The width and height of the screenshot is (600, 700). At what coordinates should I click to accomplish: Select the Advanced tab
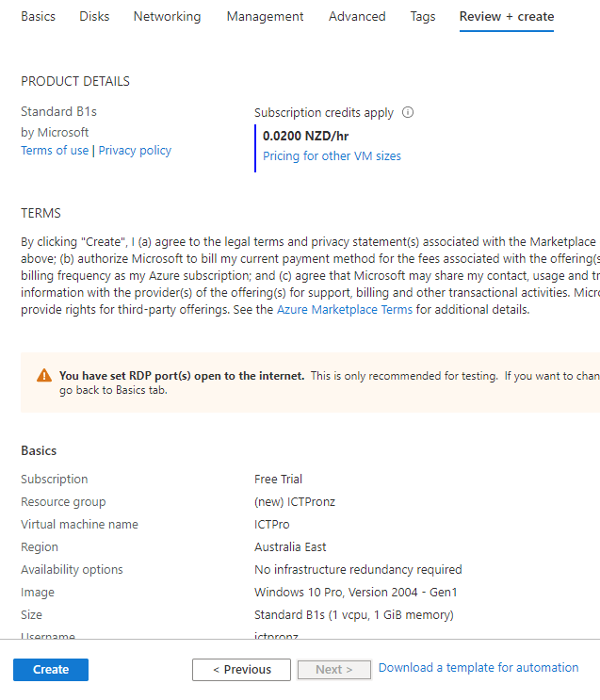[357, 17]
